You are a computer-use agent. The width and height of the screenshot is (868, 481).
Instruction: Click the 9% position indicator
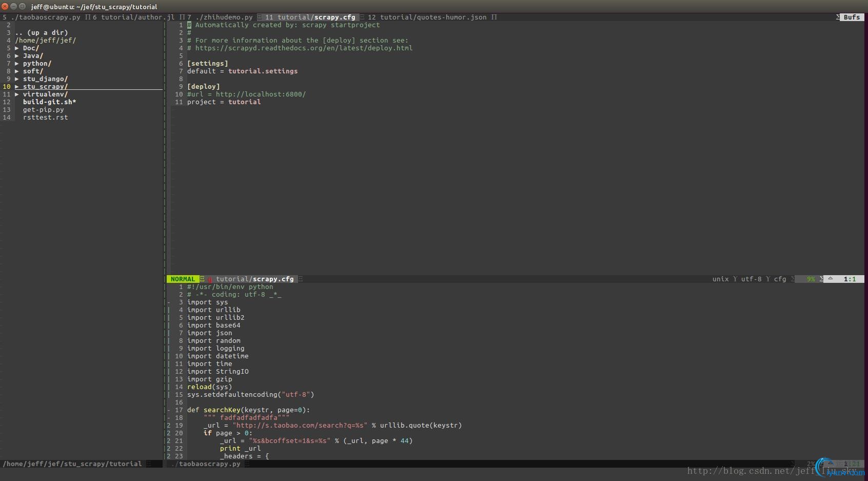[811, 279]
